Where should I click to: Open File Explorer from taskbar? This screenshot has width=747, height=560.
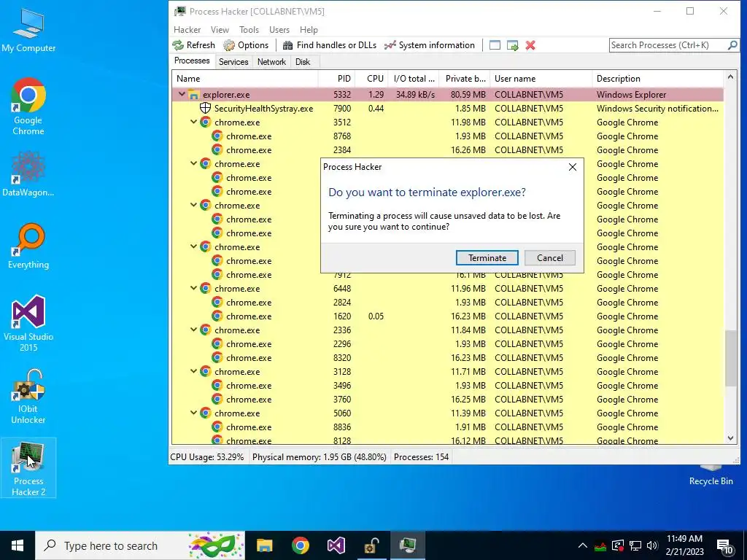264,545
